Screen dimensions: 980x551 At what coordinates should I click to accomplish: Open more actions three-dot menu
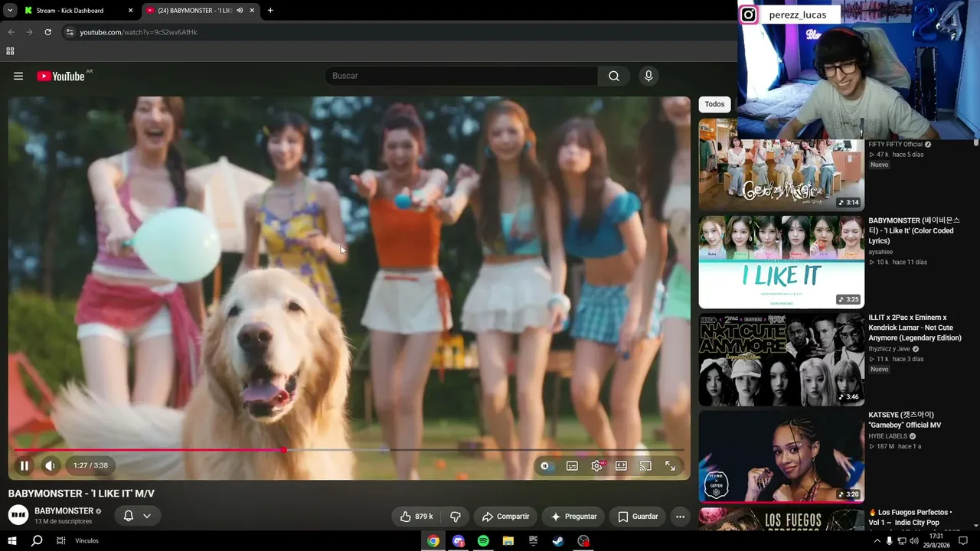click(680, 517)
